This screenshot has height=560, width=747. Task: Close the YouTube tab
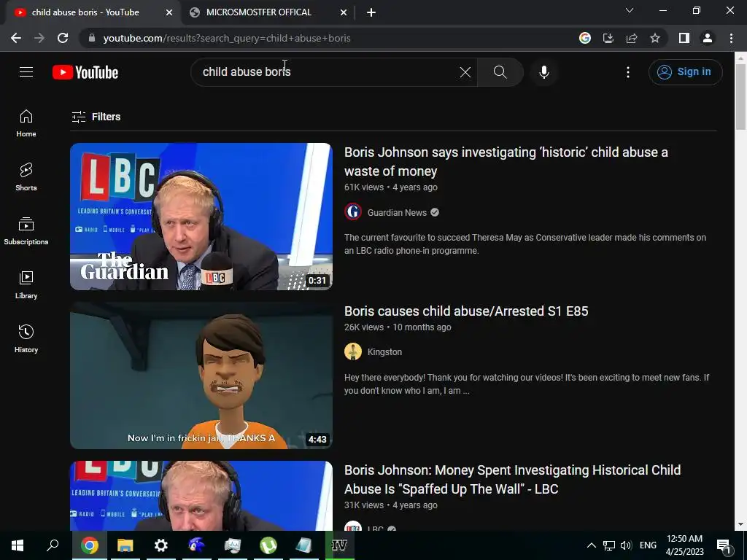[x=169, y=12]
